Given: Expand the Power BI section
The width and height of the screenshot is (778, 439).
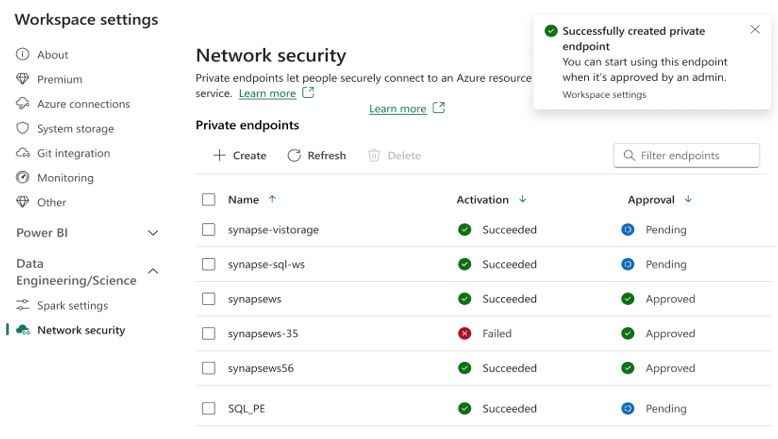Looking at the screenshot, I should coord(153,233).
